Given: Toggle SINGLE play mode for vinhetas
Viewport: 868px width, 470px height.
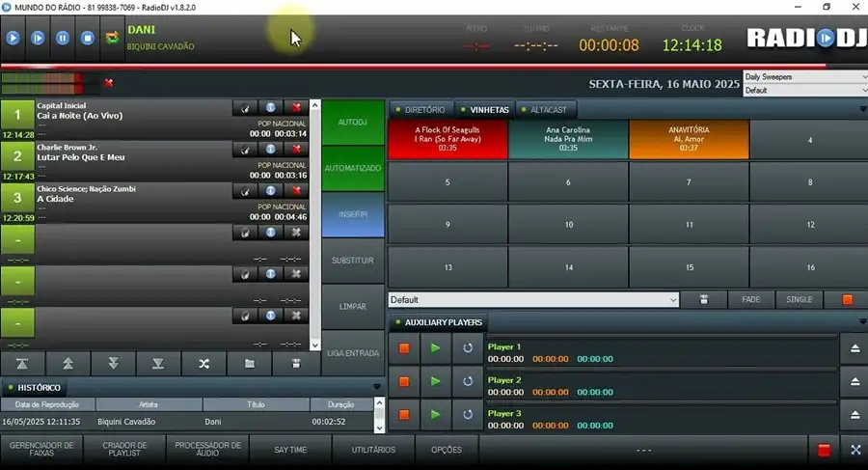Looking at the screenshot, I should point(799,299).
